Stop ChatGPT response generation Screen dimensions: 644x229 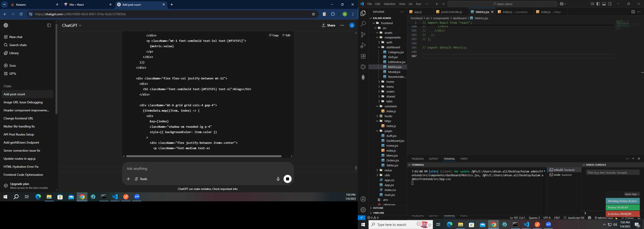(x=288, y=179)
